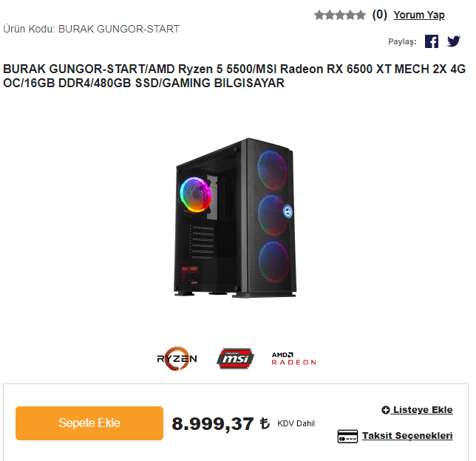476x461 pixels.
Task: Click the Ürün Kodu product code text
Action: pos(91,29)
